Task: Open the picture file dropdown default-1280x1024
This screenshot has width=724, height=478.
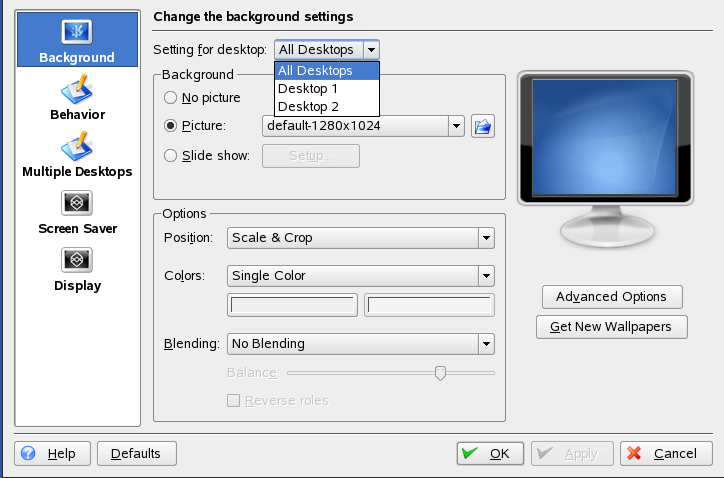Action: (364, 126)
